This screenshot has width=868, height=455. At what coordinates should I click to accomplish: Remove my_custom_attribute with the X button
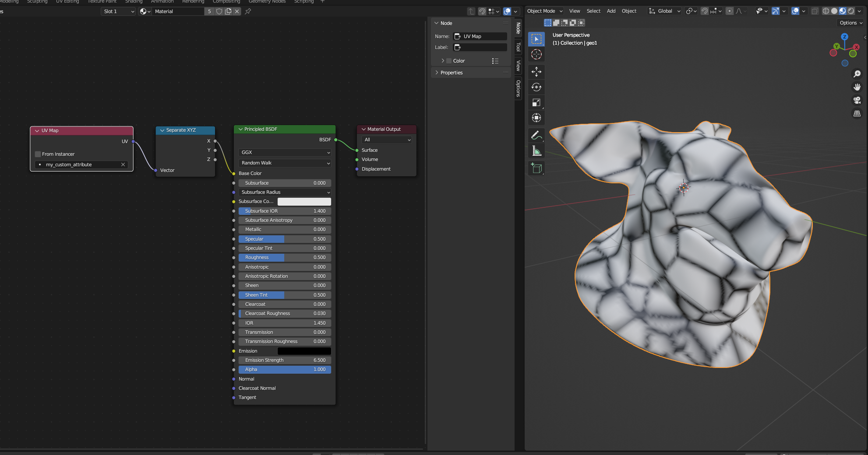(x=123, y=164)
